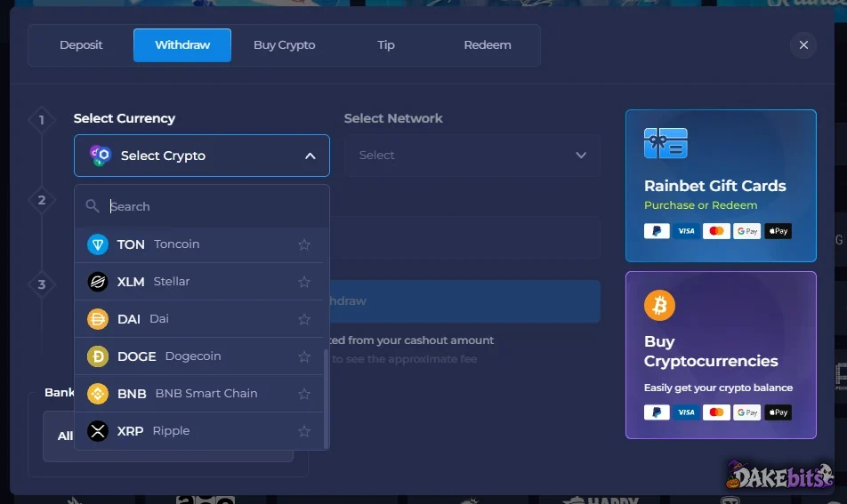
Task: Choose Stellar from the list
Action: click(199, 282)
